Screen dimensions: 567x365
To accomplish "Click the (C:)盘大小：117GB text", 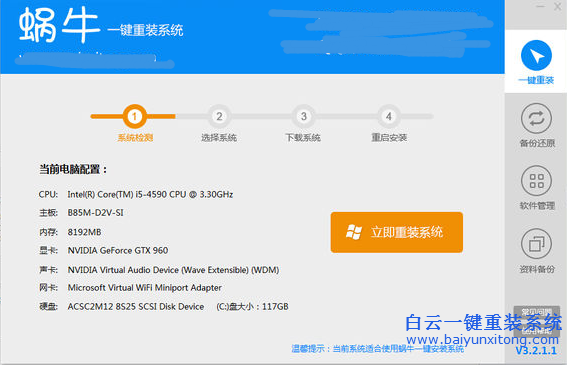I will [x=252, y=306].
